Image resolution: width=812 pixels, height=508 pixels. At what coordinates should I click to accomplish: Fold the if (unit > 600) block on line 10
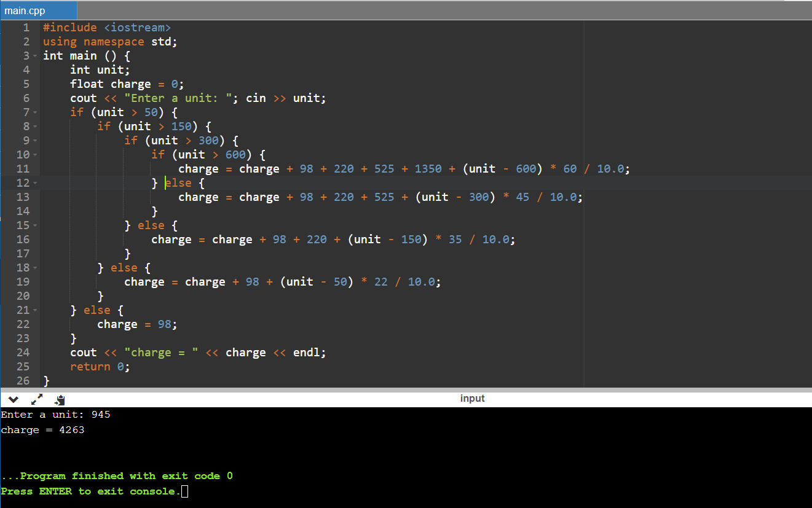(x=34, y=155)
